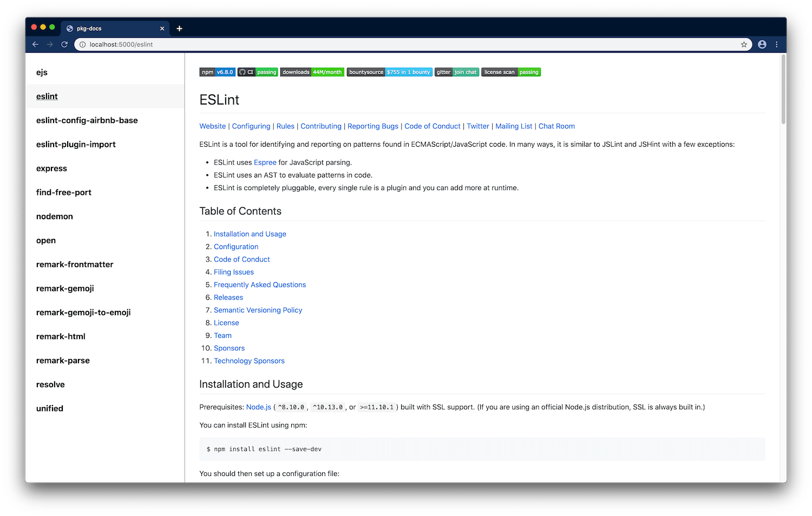This screenshot has height=516, width=812.
Task: Open the browser profile avatar icon
Action: point(762,44)
